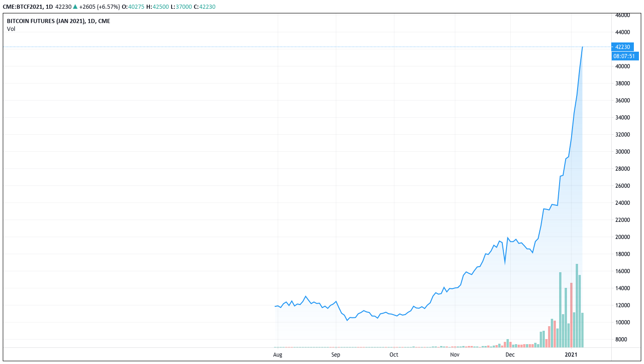Click the 46000 price axis label
This screenshot has height=364, width=644.
[x=623, y=15]
